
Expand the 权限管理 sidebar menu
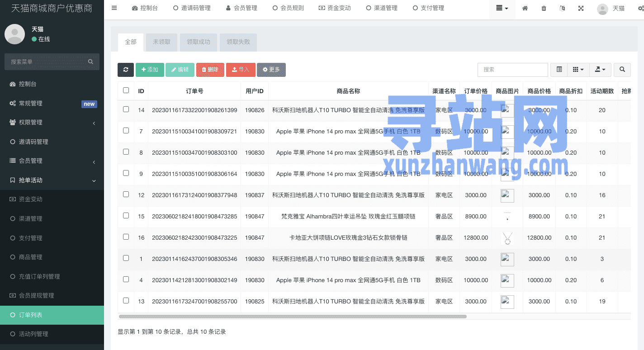coord(52,123)
